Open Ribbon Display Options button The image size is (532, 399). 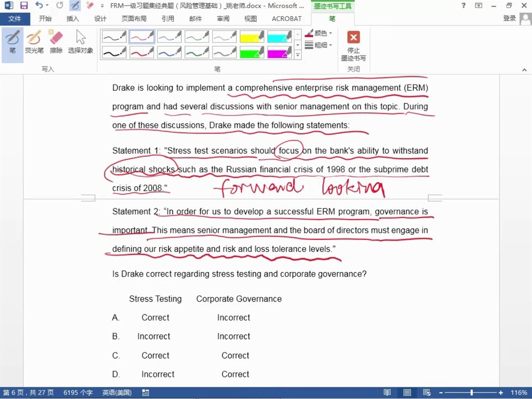tap(479, 6)
